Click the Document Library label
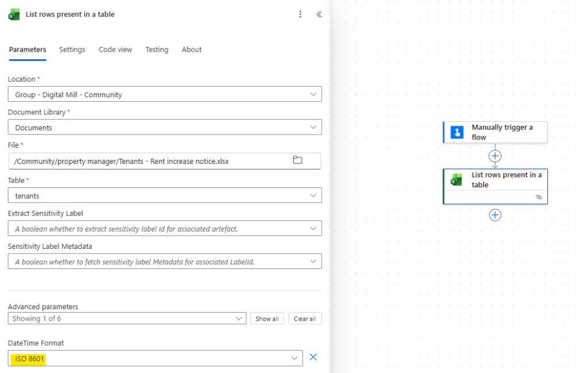 pos(37,112)
